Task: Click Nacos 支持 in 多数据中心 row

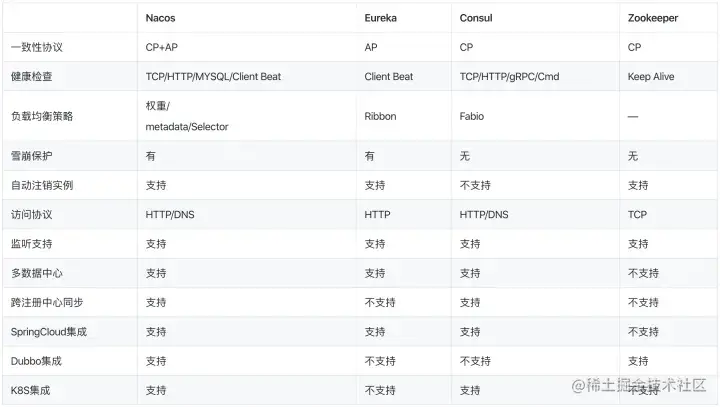Action: click(156, 273)
